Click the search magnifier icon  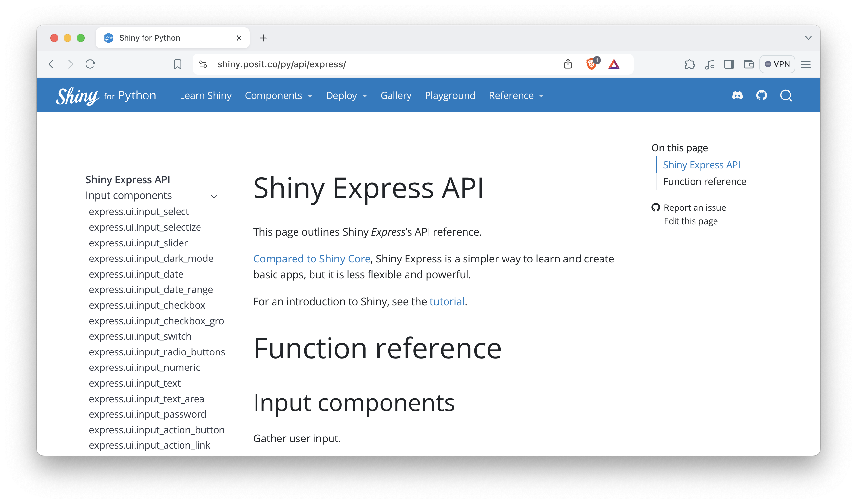(786, 96)
